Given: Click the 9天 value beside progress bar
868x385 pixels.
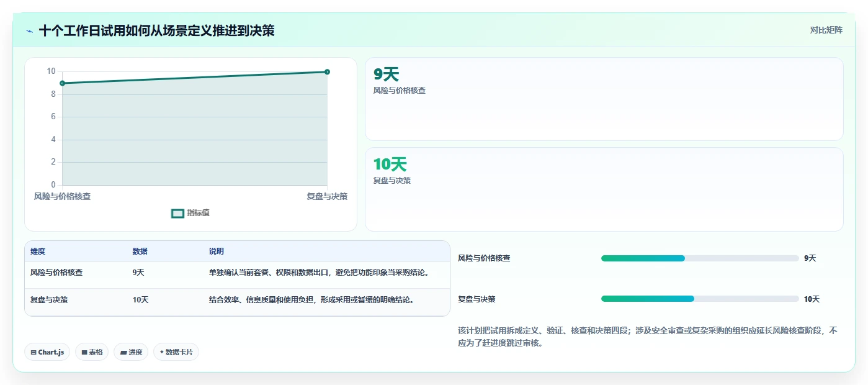Looking at the screenshot, I should [x=810, y=258].
